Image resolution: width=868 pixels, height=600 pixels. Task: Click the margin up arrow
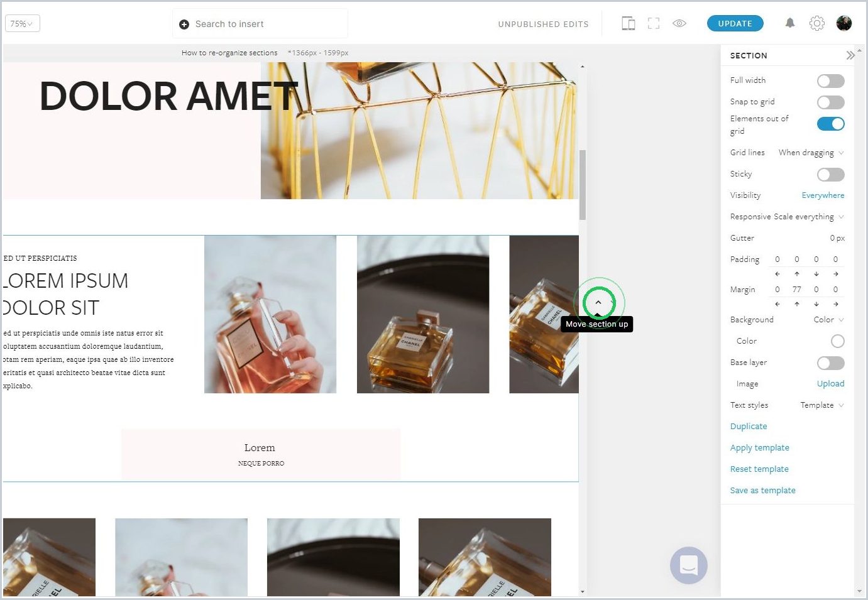797,304
